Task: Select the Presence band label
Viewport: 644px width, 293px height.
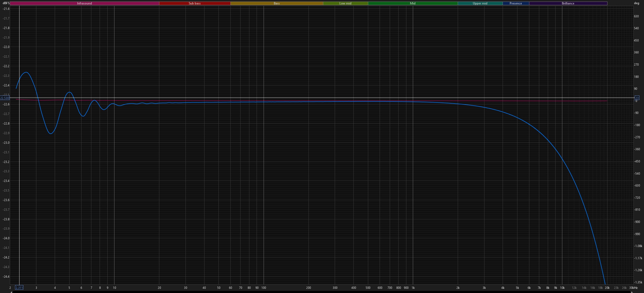Action: point(516,3)
